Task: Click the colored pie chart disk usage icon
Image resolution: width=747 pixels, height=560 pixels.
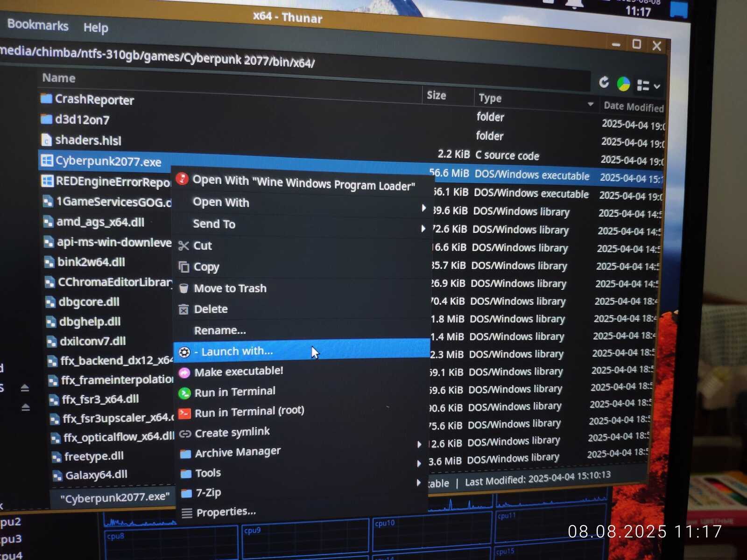Action: click(x=623, y=84)
